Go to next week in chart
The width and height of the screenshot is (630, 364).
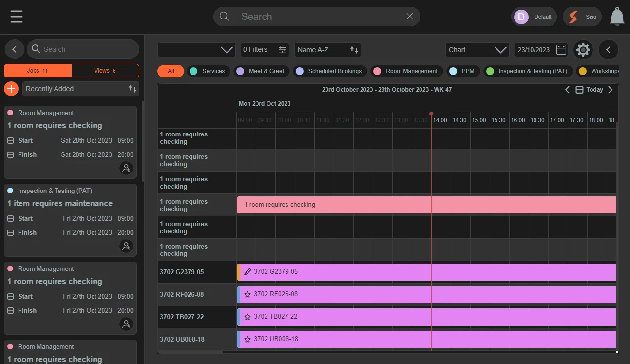611,90
